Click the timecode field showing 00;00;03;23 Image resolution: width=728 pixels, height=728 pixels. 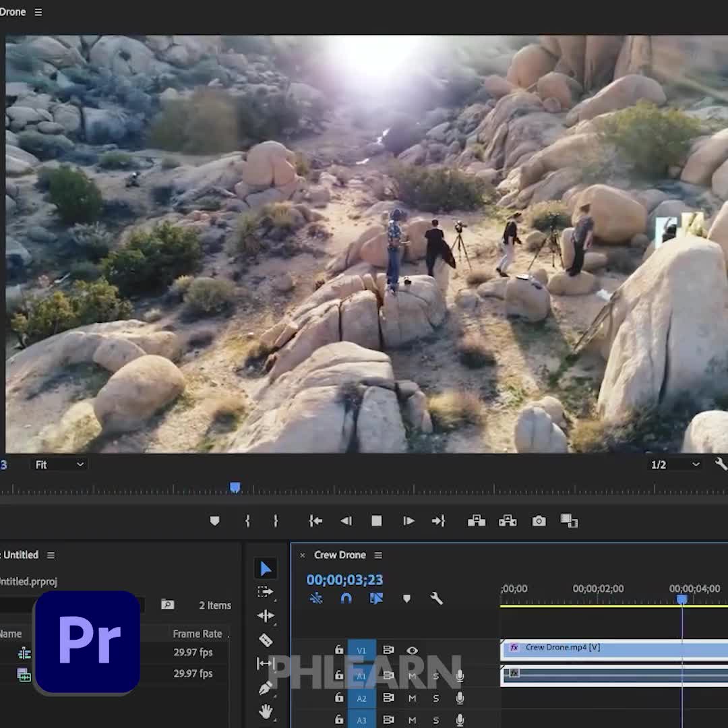[345, 580]
